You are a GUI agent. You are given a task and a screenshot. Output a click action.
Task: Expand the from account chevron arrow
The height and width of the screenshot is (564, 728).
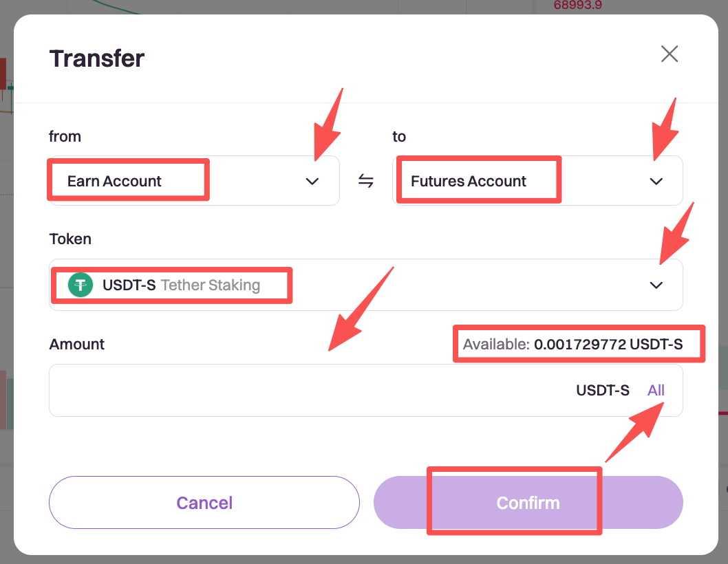[x=312, y=181]
